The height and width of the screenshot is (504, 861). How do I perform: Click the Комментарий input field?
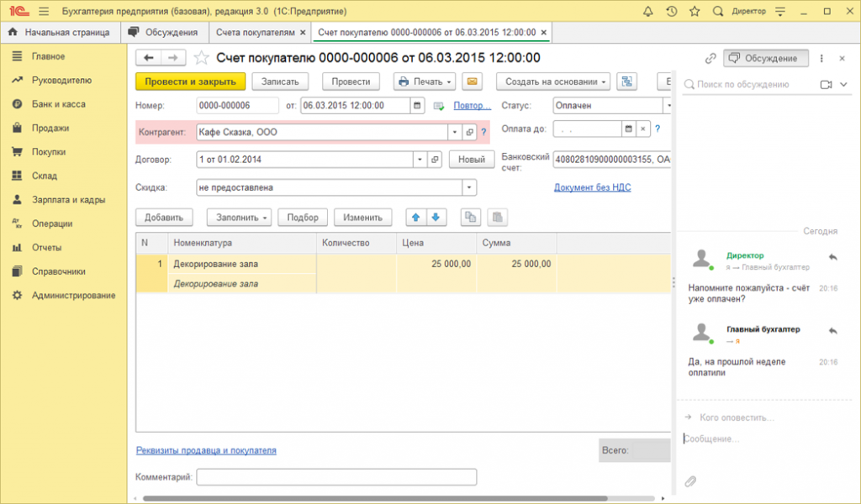coord(336,477)
